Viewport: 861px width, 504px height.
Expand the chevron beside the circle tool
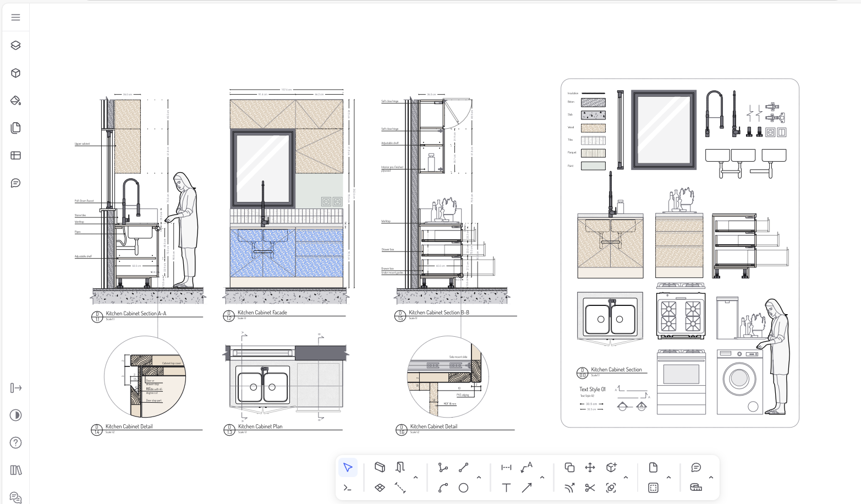pyautogui.click(x=479, y=478)
